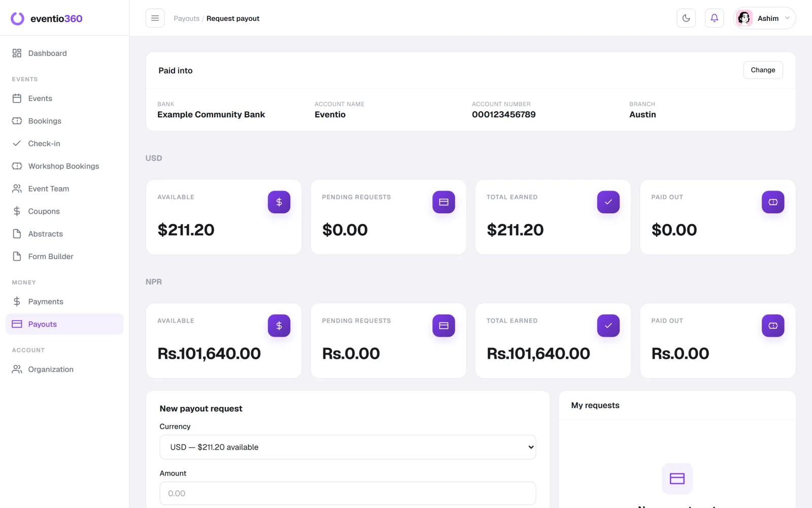
Task: Click the eventio360 logo icon
Action: point(17,19)
